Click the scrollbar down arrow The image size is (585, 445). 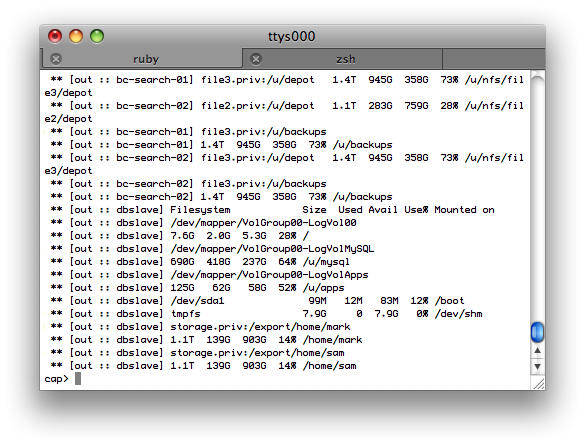click(x=537, y=367)
